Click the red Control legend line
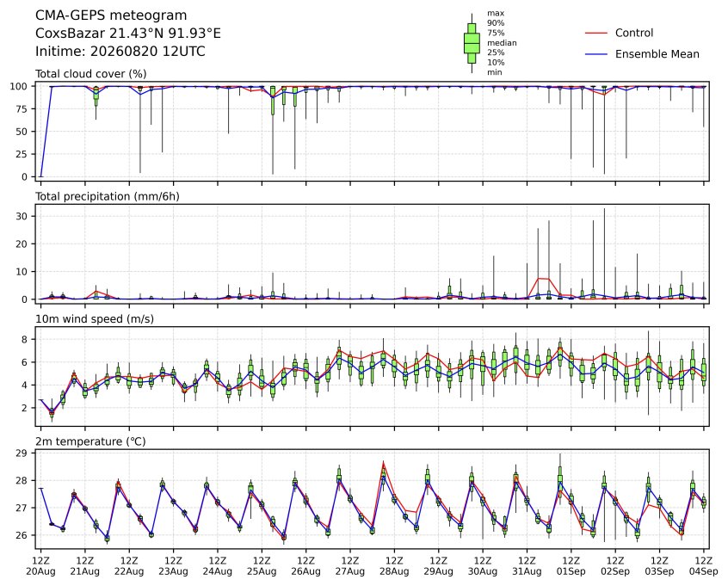Viewport: 728px width, 586px height. point(596,34)
